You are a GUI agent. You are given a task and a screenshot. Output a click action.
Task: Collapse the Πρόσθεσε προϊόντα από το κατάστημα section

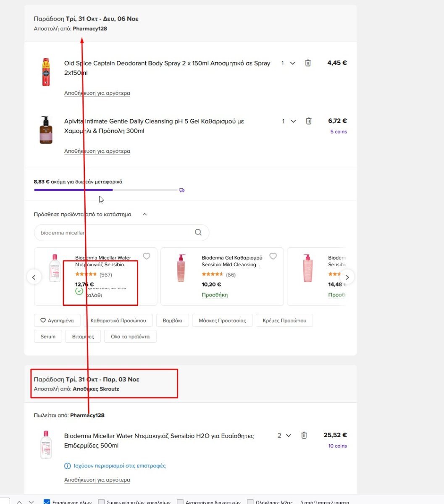(145, 214)
